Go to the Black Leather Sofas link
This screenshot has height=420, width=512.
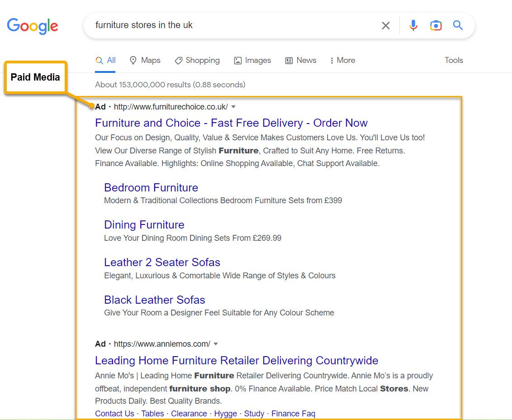point(154,300)
